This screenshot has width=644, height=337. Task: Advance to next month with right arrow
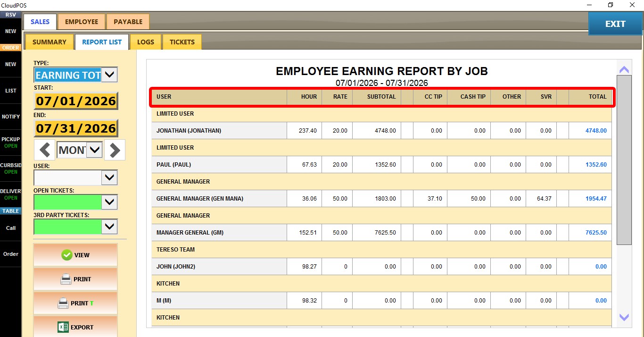pos(115,151)
